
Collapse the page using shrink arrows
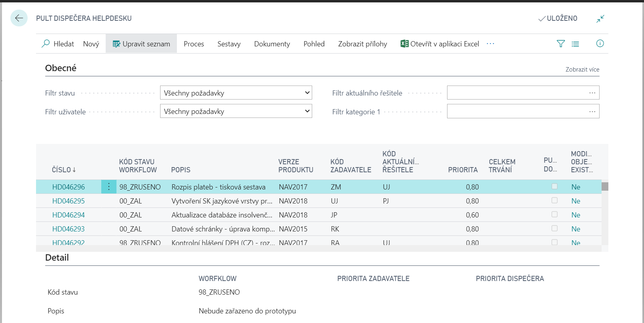point(600,18)
